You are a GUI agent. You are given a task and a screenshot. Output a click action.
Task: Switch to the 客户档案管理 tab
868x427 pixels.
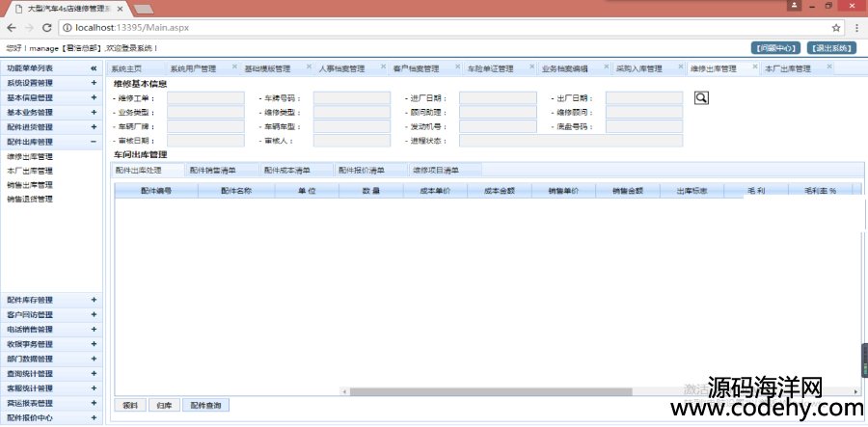(x=416, y=68)
